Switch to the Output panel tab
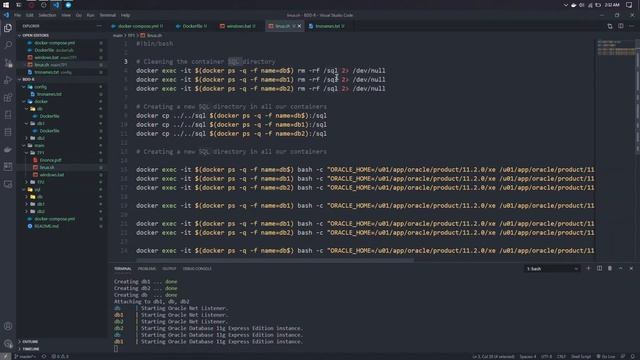640x360 pixels. tap(169, 269)
